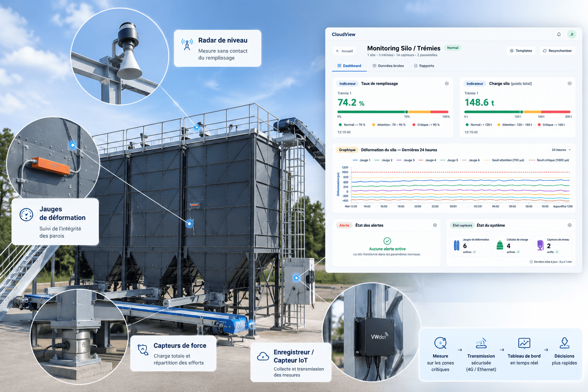588x392 pixels.
Task: Click the blue hotspot on the control cabinet
Action: (x=296, y=278)
